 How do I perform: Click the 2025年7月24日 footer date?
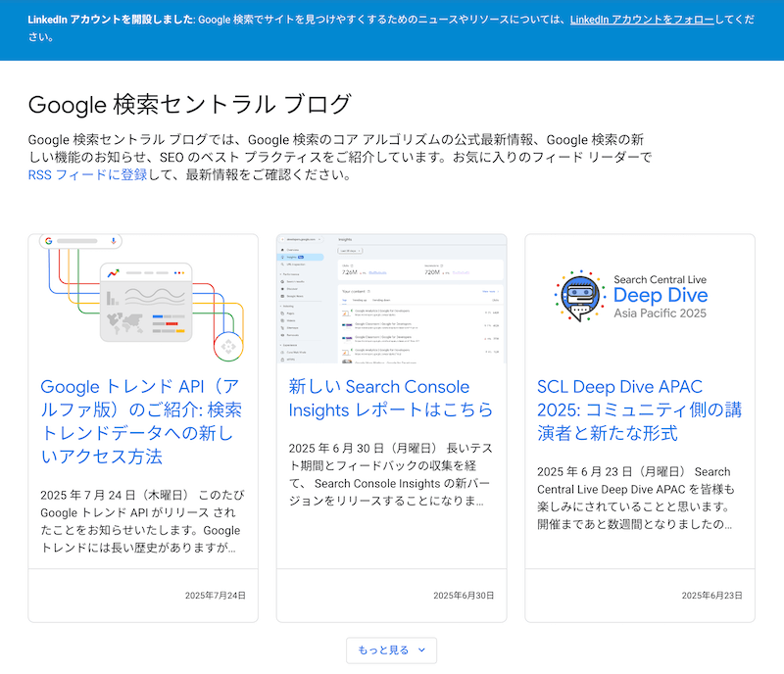(x=215, y=595)
